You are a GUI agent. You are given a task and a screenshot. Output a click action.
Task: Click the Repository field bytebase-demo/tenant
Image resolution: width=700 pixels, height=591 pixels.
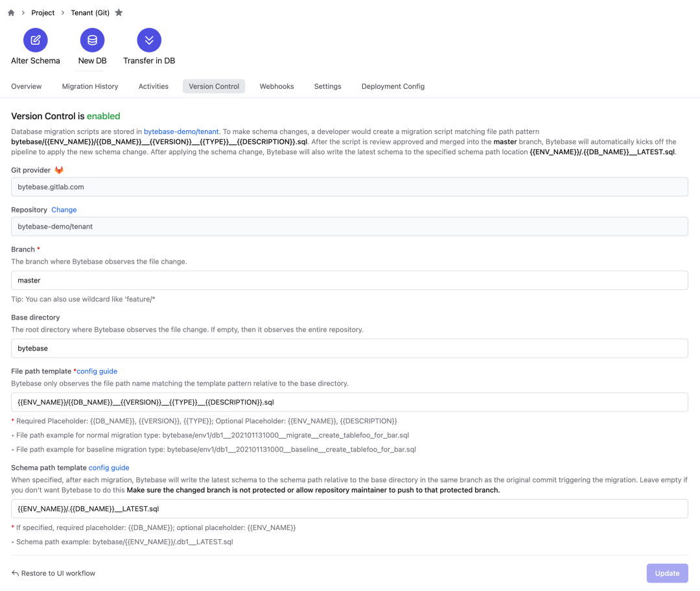click(349, 227)
